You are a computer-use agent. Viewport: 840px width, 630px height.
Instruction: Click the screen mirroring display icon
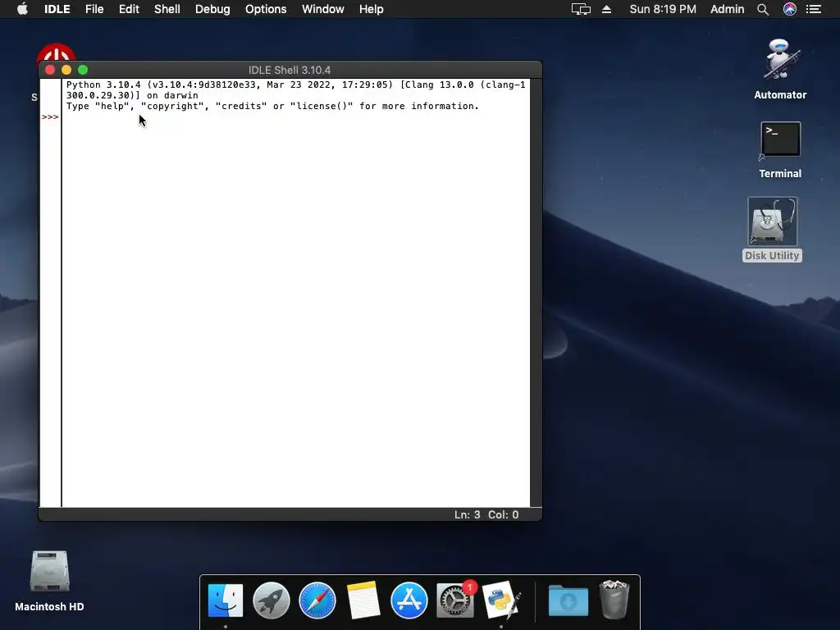581,9
